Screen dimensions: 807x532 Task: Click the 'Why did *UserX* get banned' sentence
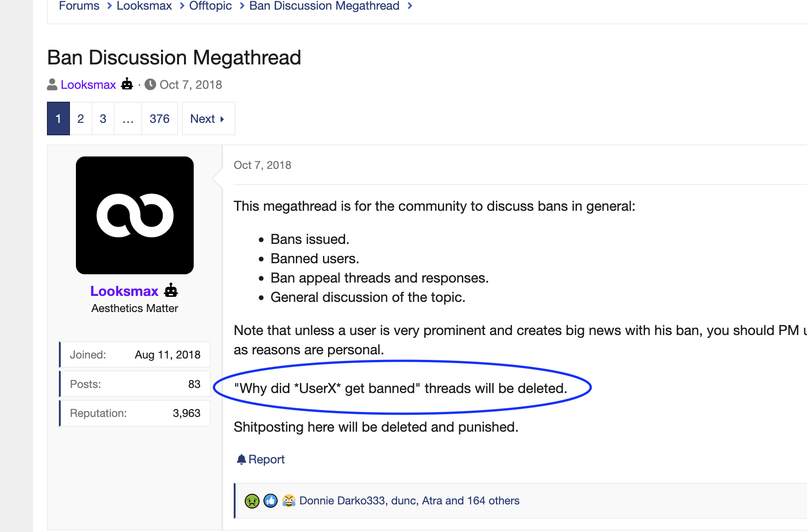pos(400,388)
